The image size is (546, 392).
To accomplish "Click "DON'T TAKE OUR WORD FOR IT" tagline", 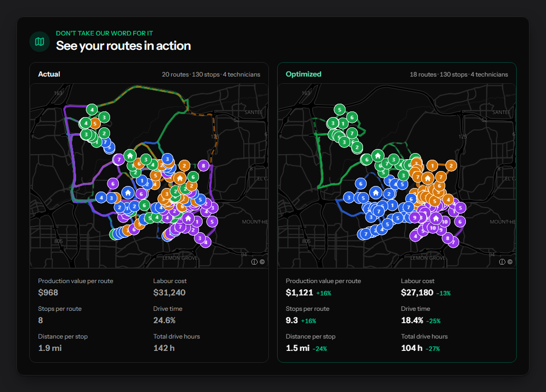I will (x=104, y=33).
